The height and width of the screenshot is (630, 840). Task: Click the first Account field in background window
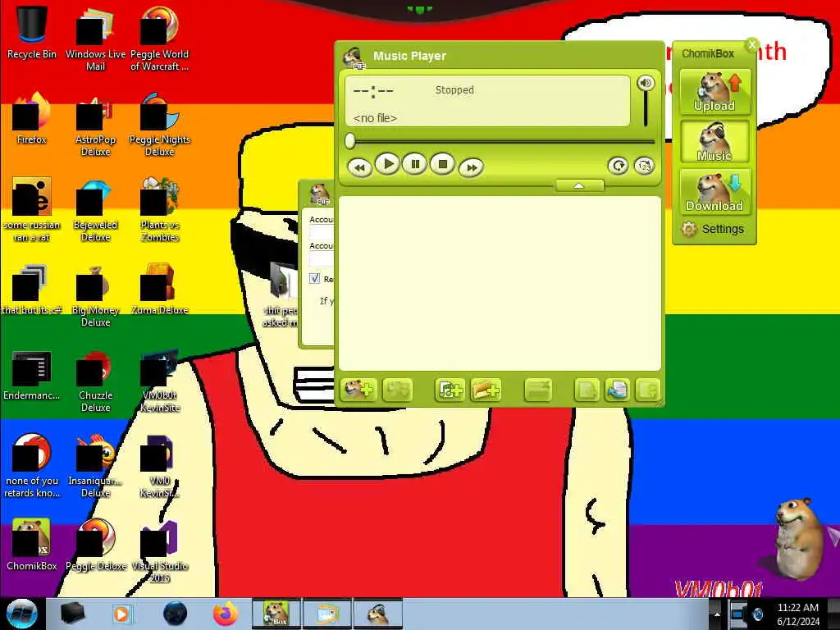point(322,232)
